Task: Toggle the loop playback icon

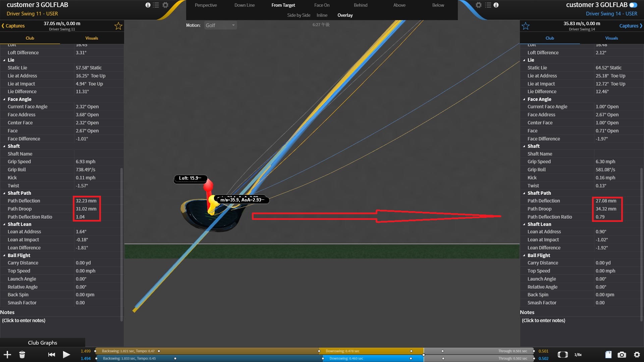Action: (562, 355)
